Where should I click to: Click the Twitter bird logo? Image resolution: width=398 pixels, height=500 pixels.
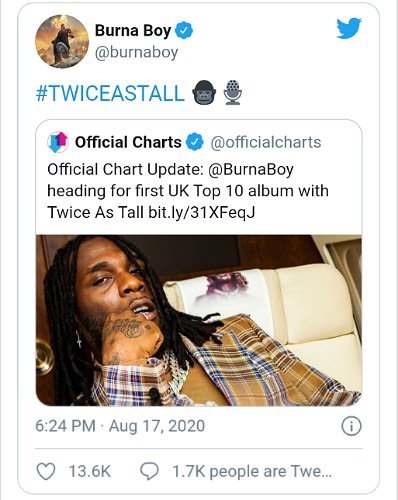tap(349, 29)
